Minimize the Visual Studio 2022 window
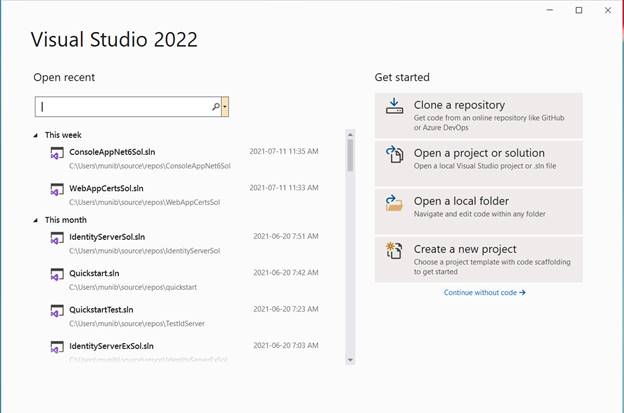Image resolution: width=624 pixels, height=413 pixels. pos(550,10)
